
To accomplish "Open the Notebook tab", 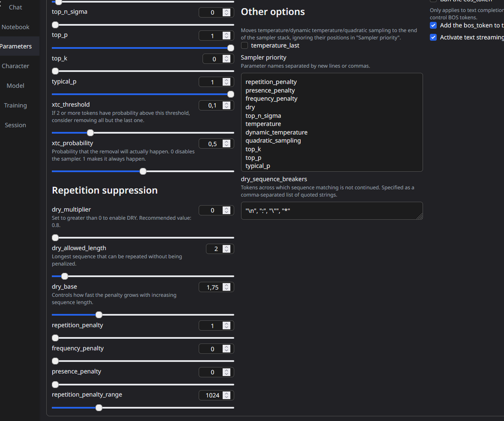I will pos(16,27).
